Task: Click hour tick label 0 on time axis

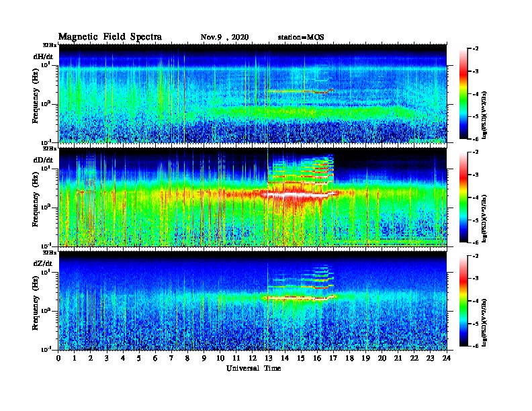Action: (x=58, y=358)
